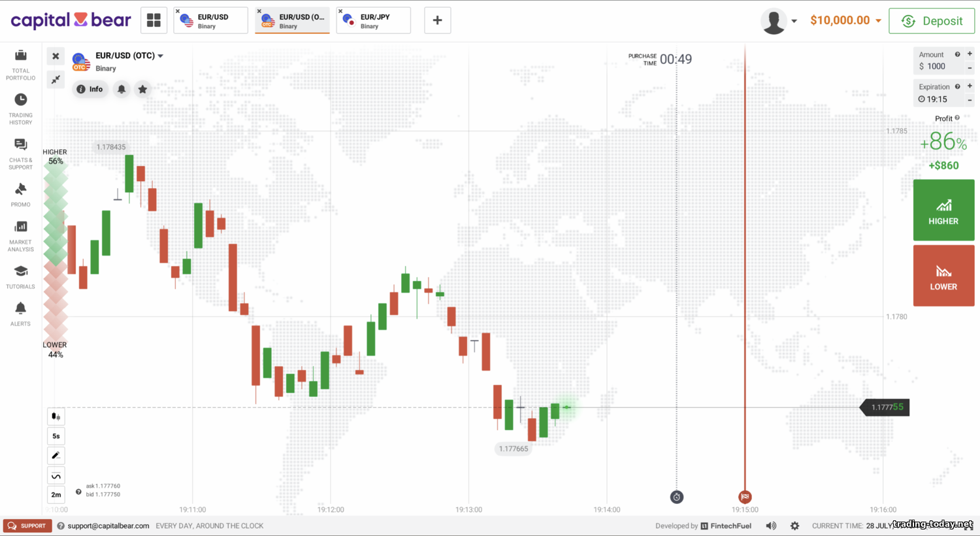Set a price alert bell for EUR/USD (OTC)
980x536 pixels.
point(122,89)
